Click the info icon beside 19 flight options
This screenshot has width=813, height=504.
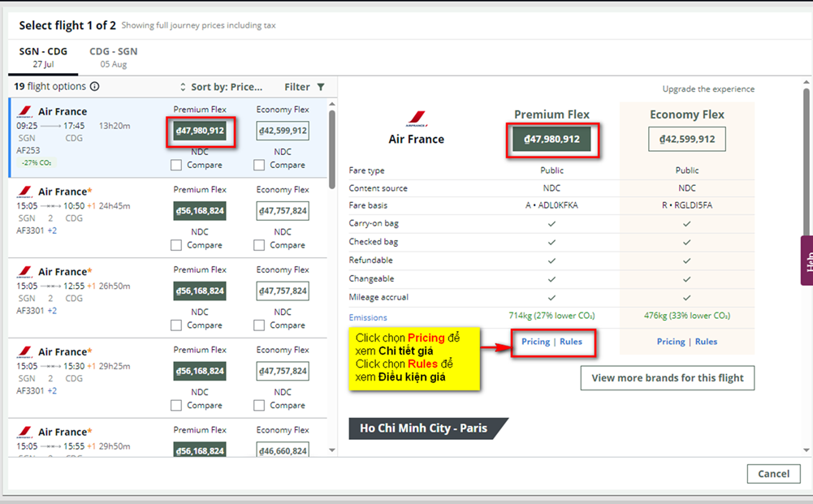(x=94, y=87)
